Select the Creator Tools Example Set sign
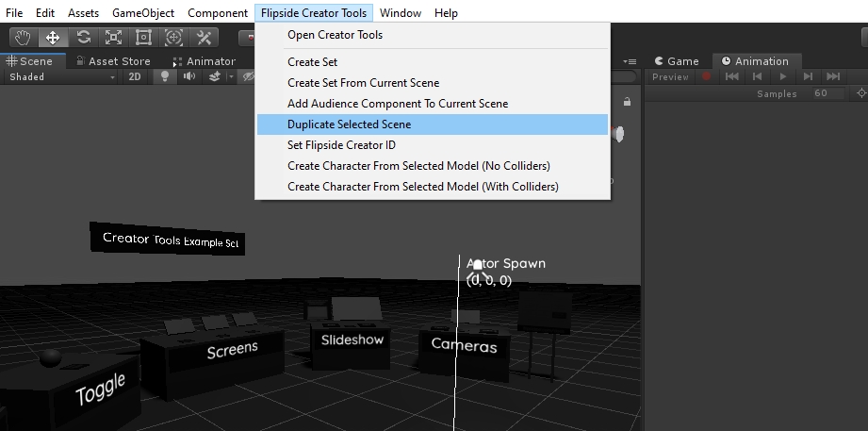The height and width of the screenshot is (431, 868). coord(167,240)
